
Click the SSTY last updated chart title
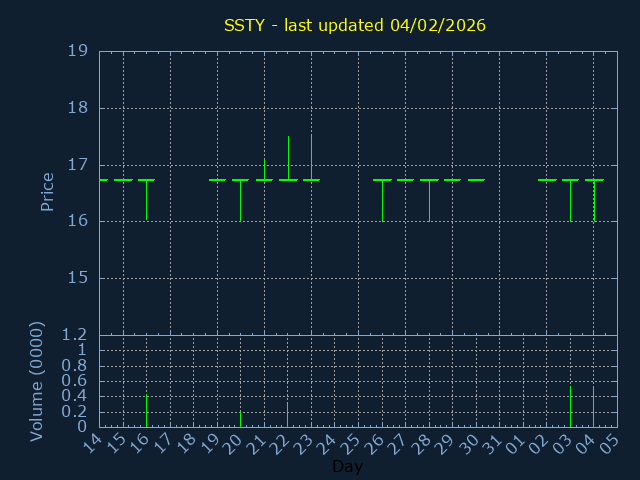tap(354, 25)
